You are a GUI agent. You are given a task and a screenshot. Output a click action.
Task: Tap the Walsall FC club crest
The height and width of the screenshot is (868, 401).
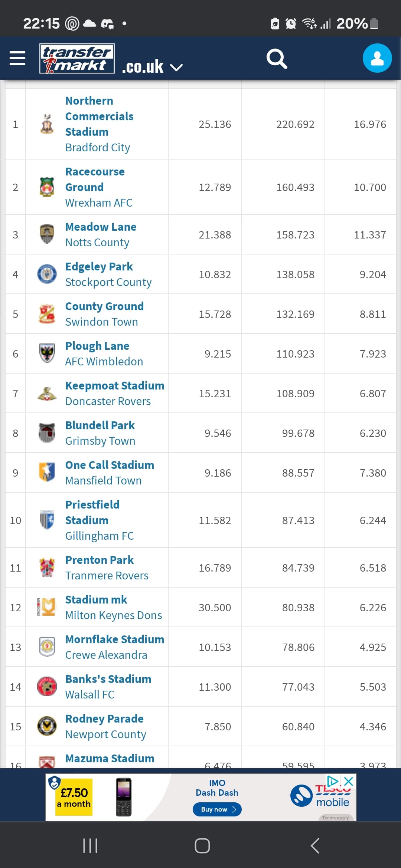coord(47,687)
